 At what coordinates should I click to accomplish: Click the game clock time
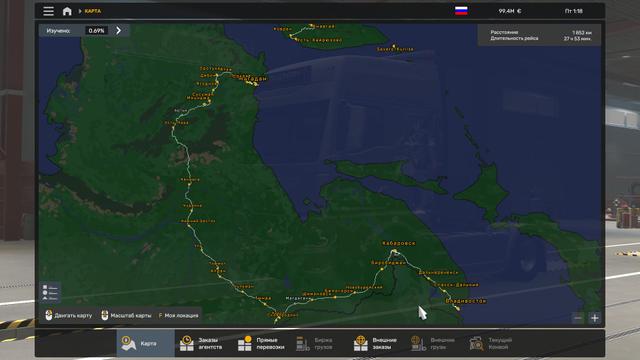point(573,11)
